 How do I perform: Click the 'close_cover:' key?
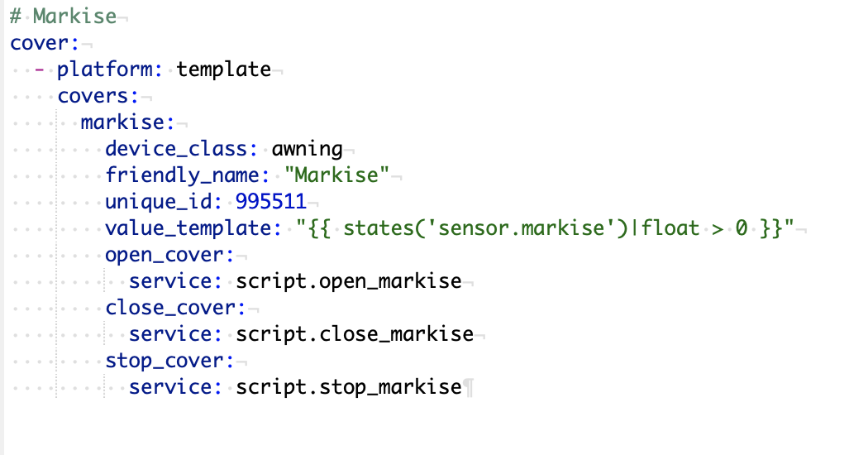tap(175, 308)
